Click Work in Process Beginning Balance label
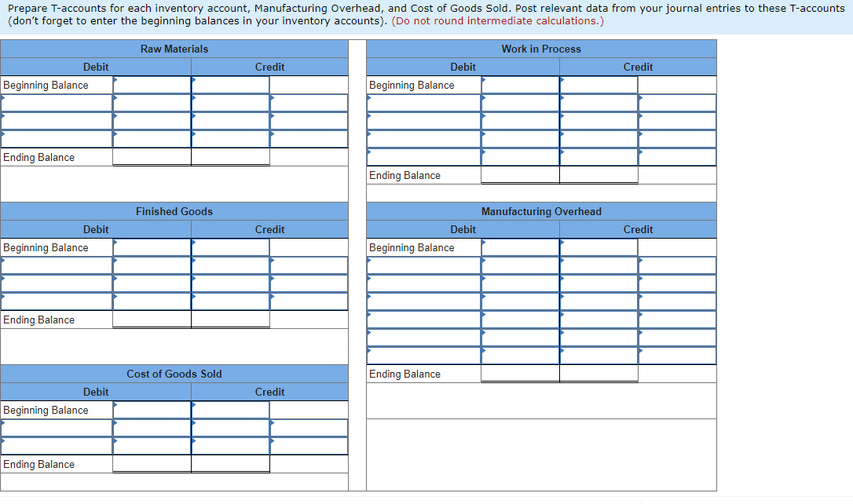Viewport: 853px width, 504px height. pos(412,86)
